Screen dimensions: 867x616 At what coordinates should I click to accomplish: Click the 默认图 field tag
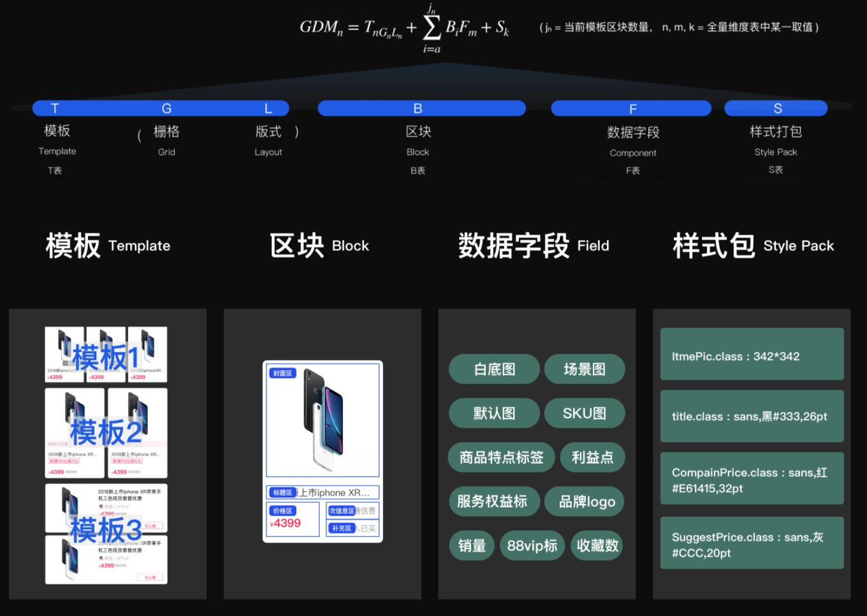(x=494, y=413)
